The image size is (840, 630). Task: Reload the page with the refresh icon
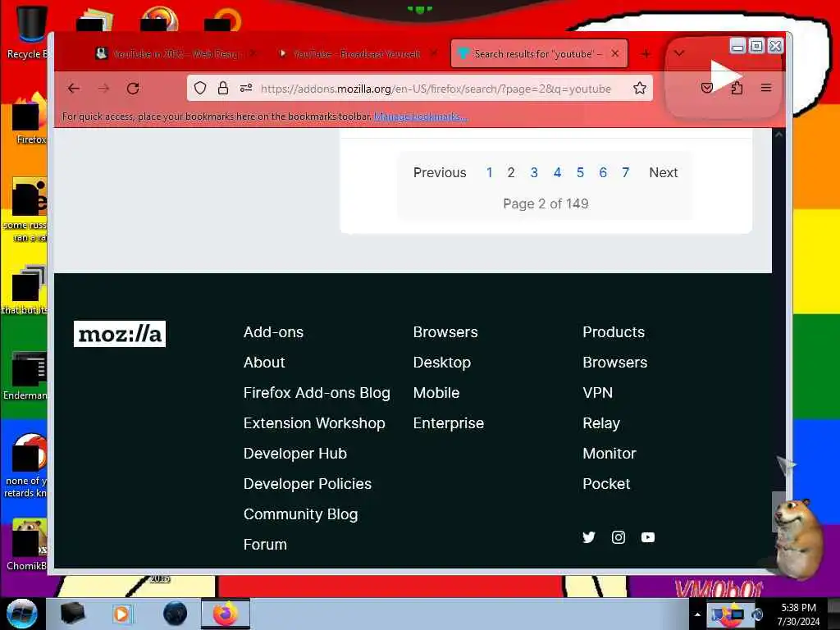133,89
